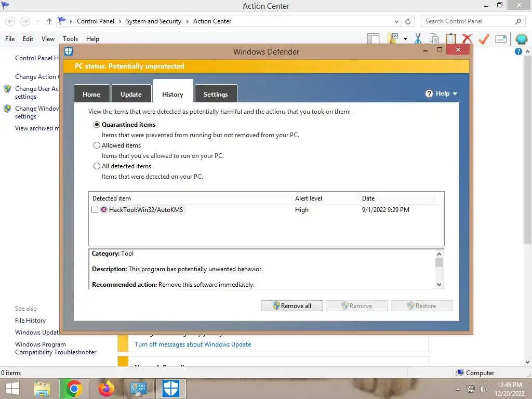
Task: Refresh the Action Center address bar
Action: pos(408,21)
